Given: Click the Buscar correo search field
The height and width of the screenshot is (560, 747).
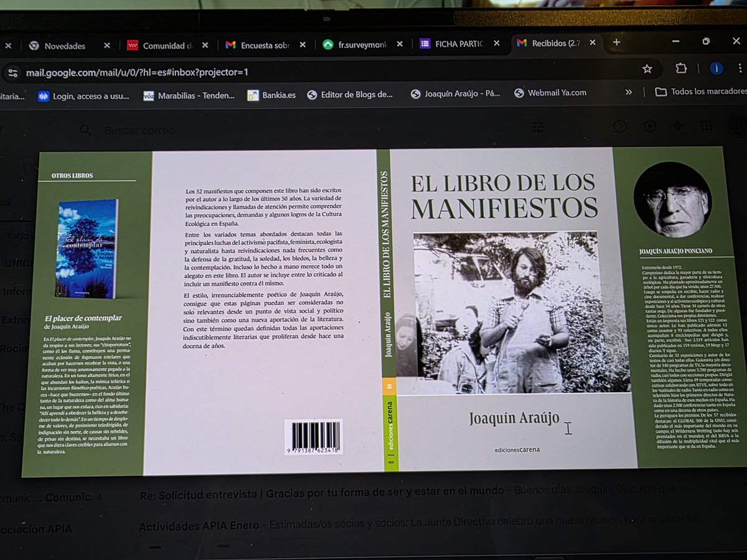Looking at the screenshot, I should (156, 129).
